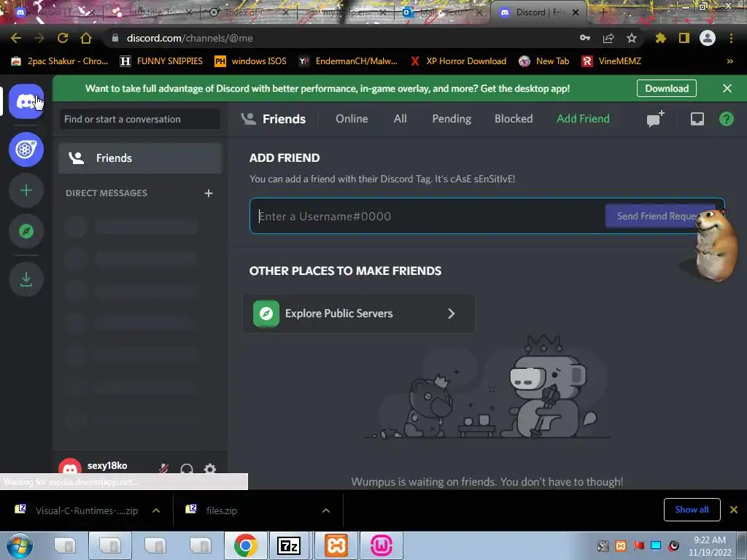747x560 pixels.
Task: Open the Windows Start orb
Action: tap(20, 545)
